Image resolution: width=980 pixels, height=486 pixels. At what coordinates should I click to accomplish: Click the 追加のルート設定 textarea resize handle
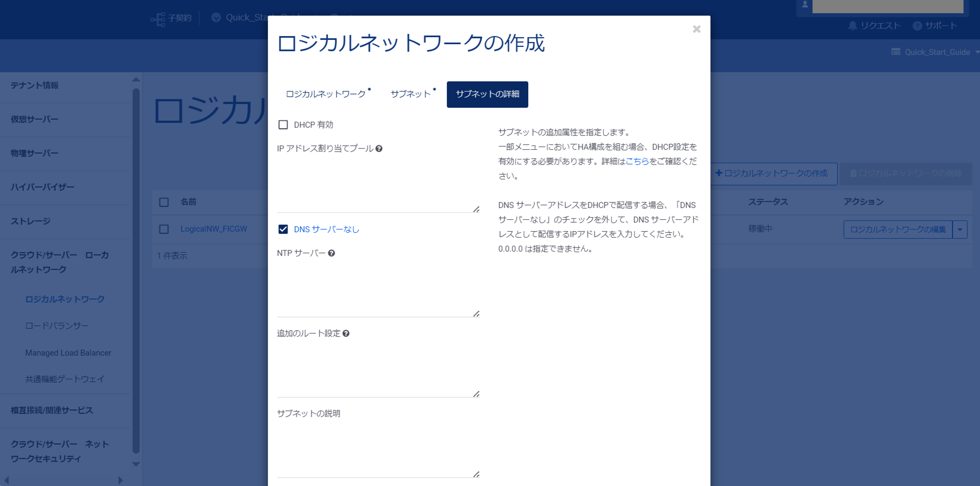click(476, 394)
